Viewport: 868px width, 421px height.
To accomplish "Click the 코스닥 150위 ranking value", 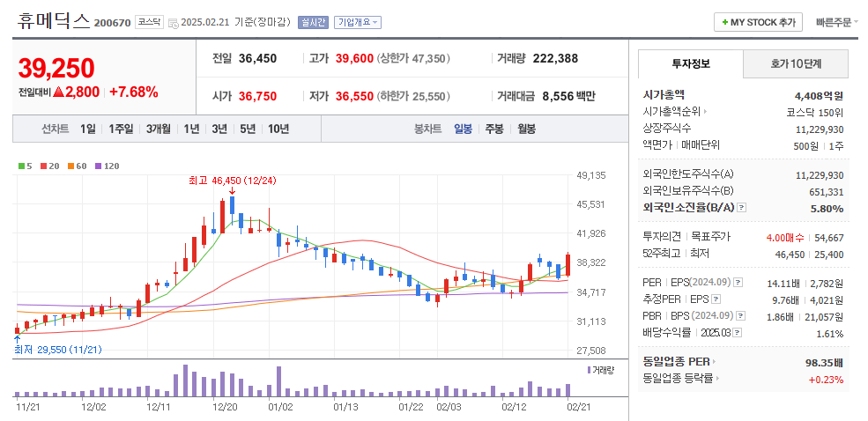I will (x=815, y=113).
